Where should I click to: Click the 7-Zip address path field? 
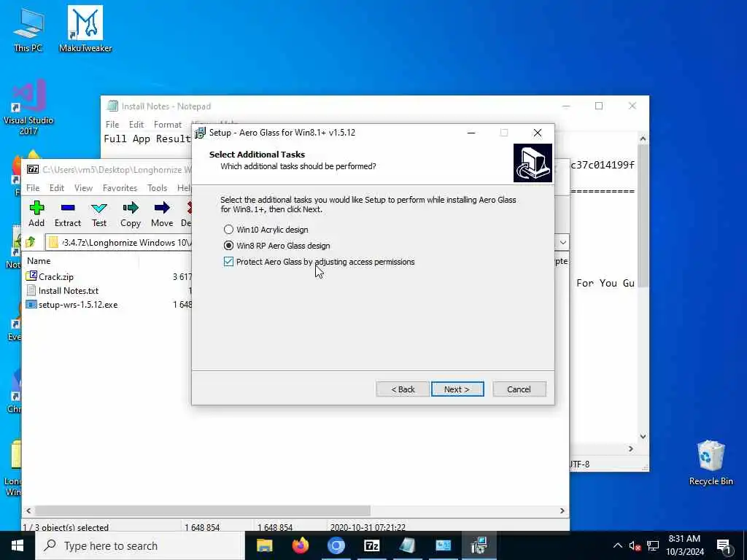click(119, 242)
